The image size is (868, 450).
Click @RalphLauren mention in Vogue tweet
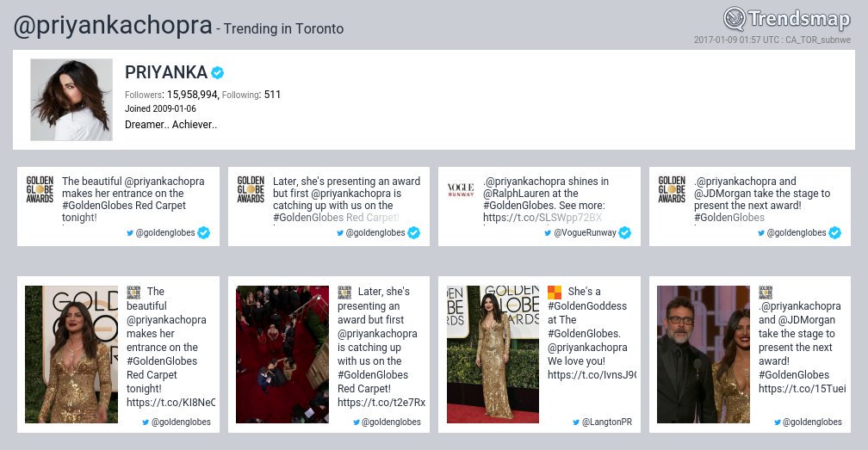point(517,194)
